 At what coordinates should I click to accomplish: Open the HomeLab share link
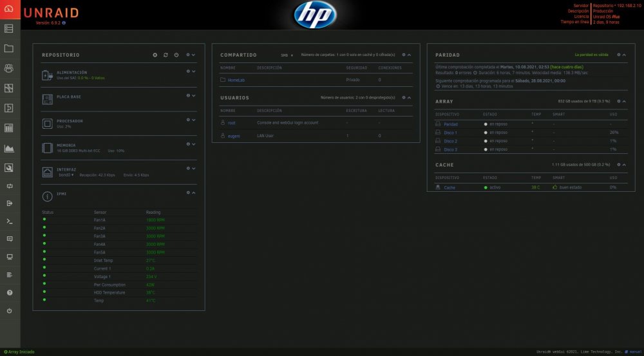coord(236,80)
